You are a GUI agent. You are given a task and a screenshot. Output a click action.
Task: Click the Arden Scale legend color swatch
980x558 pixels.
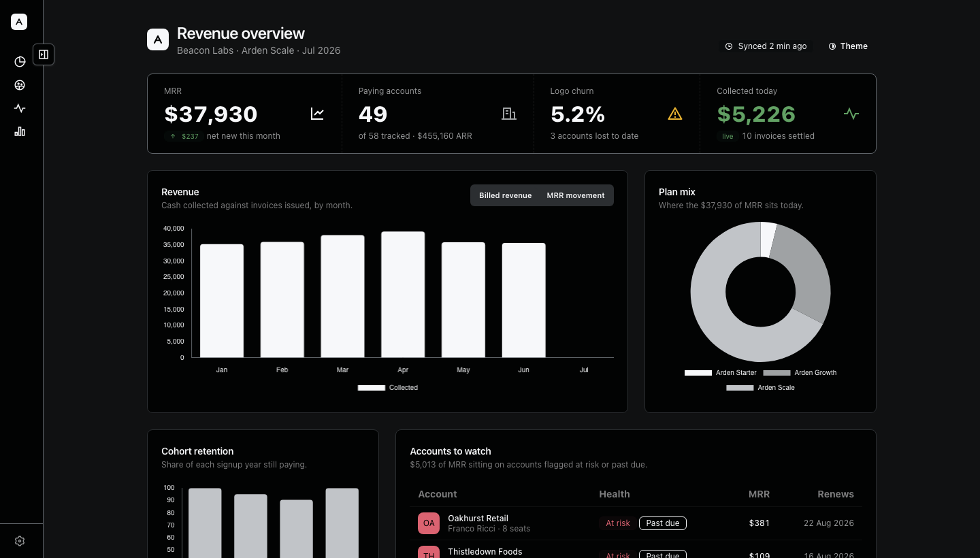pyautogui.click(x=740, y=388)
